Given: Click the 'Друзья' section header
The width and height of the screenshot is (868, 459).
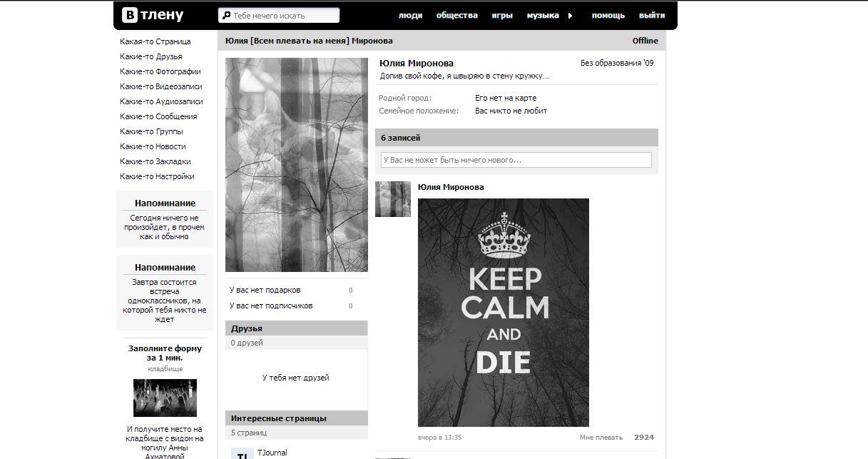Looking at the screenshot, I should [297, 328].
